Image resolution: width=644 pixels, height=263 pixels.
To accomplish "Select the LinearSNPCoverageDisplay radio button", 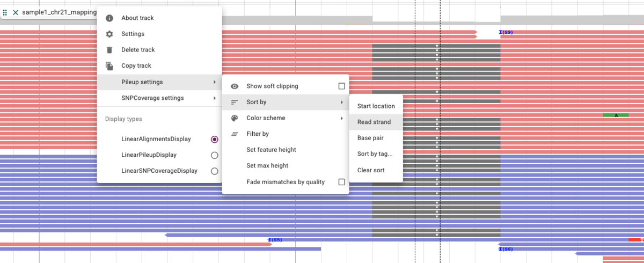I will (x=215, y=171).
